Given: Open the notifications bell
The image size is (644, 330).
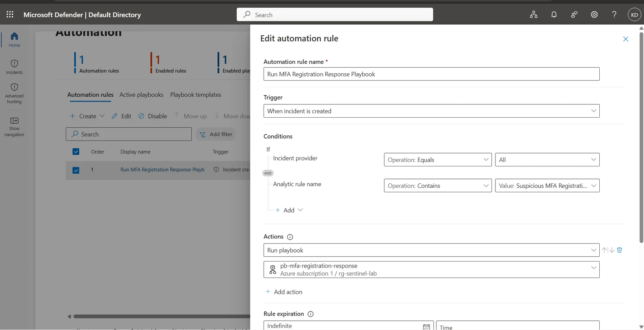Looking at the screenshot, I should coord(554,15).
